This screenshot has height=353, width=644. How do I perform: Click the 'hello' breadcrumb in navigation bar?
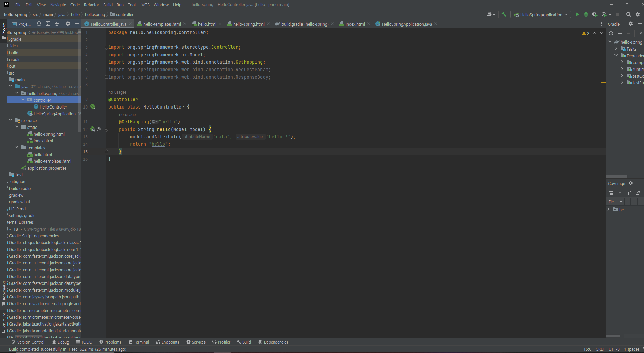click(x=75, y=14)
